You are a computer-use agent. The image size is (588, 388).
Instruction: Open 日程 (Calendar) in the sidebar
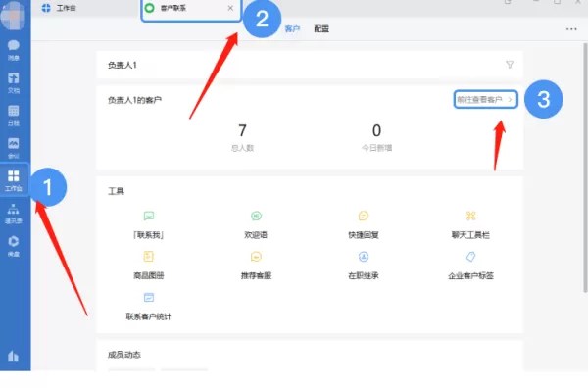[x=14, y=116]
